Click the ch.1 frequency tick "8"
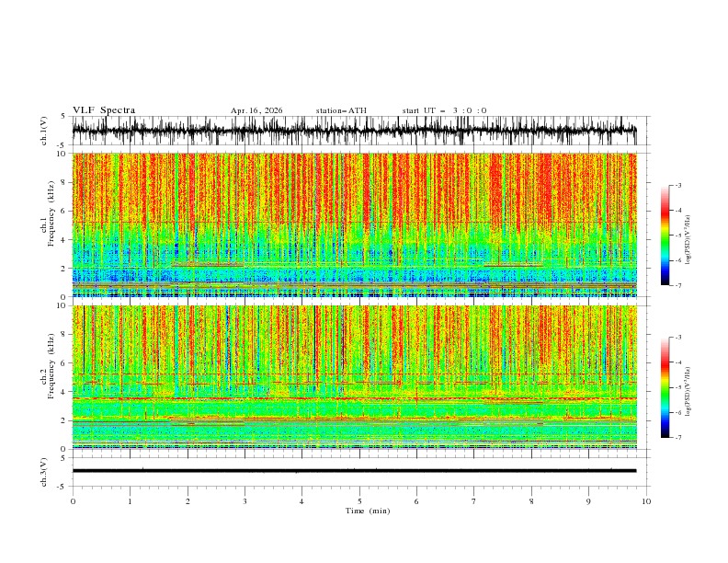This screenshot has height=563, width=728. pyautogui.click(x=65, y=182)
